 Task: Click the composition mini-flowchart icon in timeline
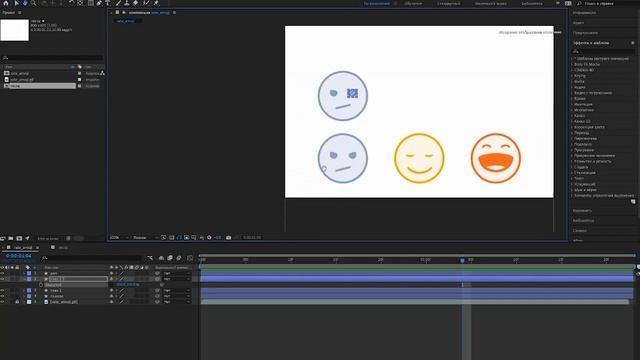[x=150, y=258]
